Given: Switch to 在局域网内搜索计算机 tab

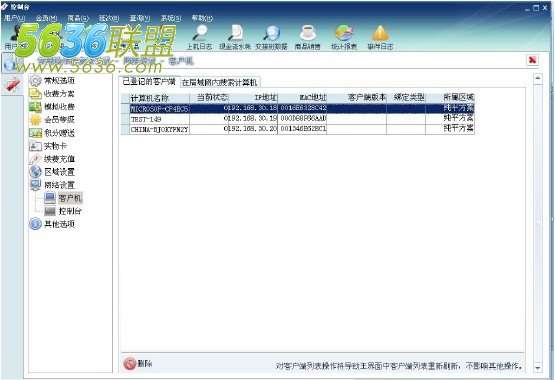Looking at the screenshot, I should click(220, 82).
